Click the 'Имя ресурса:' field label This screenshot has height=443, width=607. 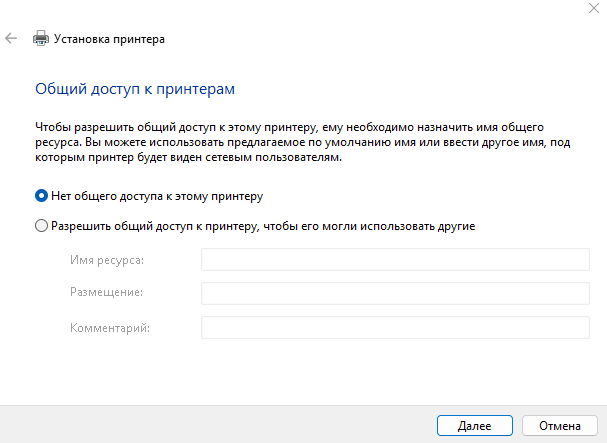click(x=107, y=260)
